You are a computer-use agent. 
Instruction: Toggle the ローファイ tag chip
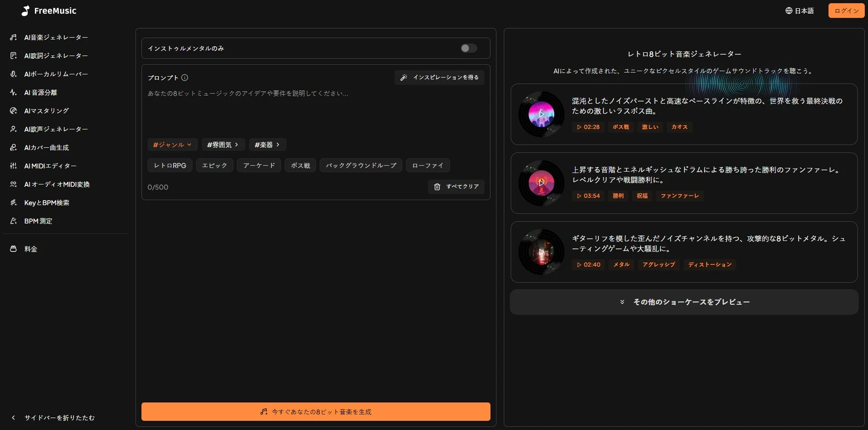pos(427,165)
